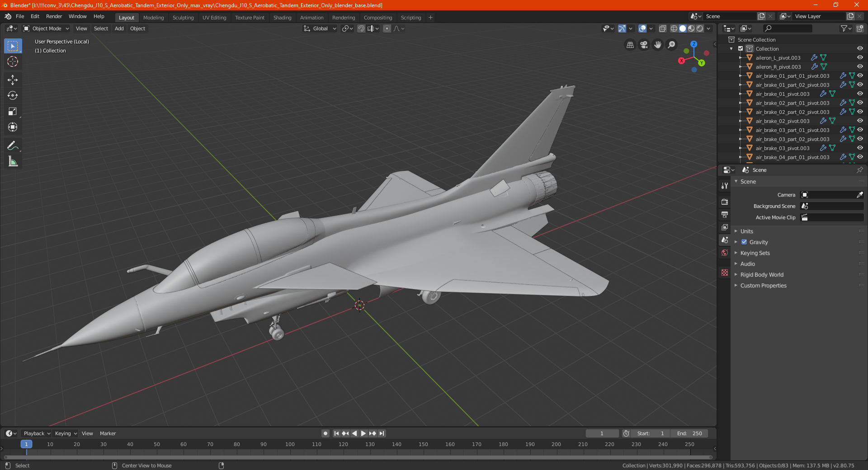868x470 pixels.
Task: Jump to timeline end frame
Action: click(x=382, y=433)
